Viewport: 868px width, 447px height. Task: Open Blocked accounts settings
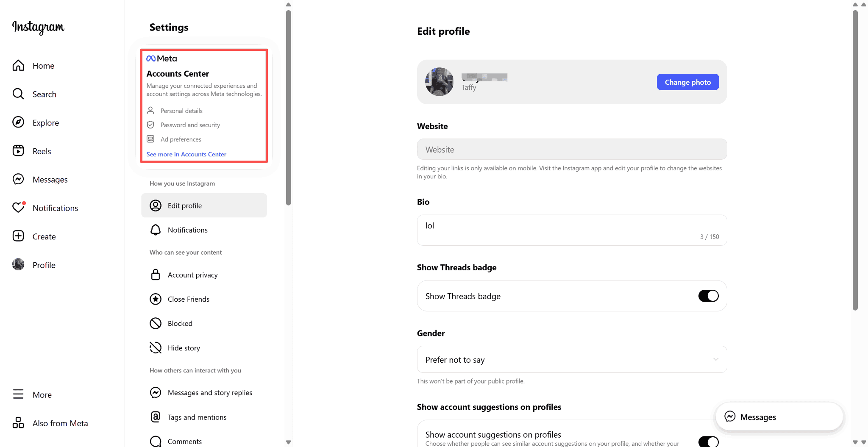tap(180, 323)
